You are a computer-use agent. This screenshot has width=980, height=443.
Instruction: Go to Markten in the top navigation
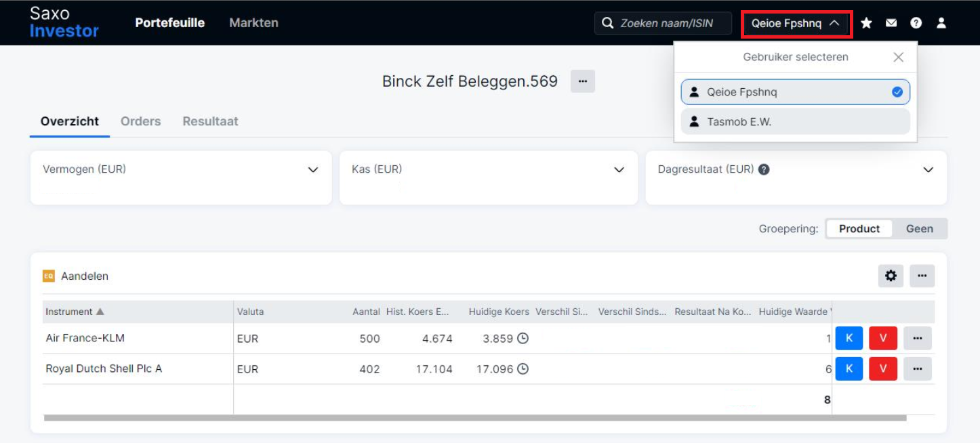tap(253, 23)
